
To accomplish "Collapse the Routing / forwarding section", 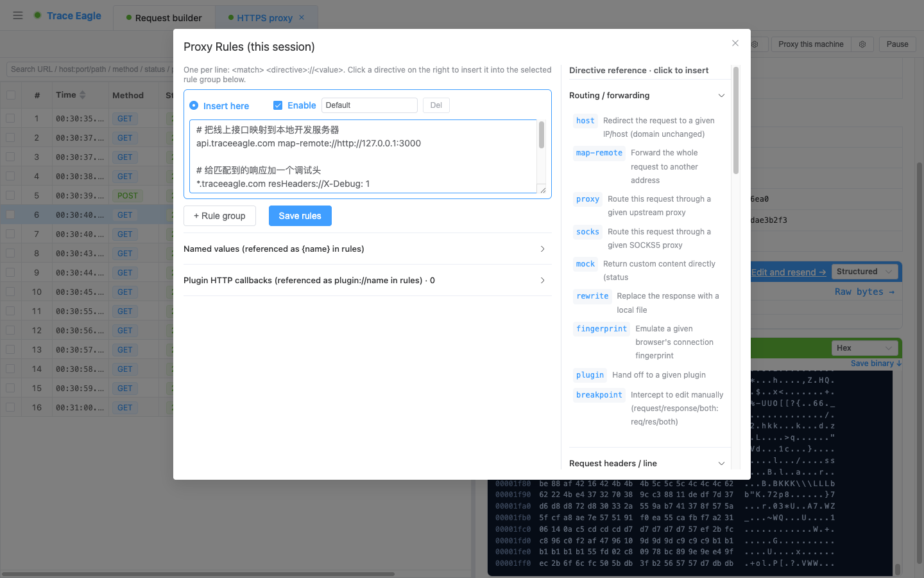I will pos(647,95).
